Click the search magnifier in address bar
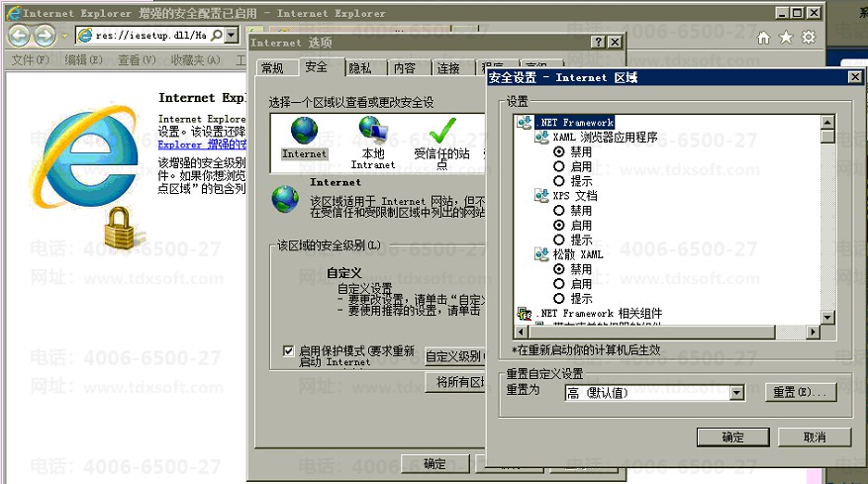868x484 pixels. point(217,35)
